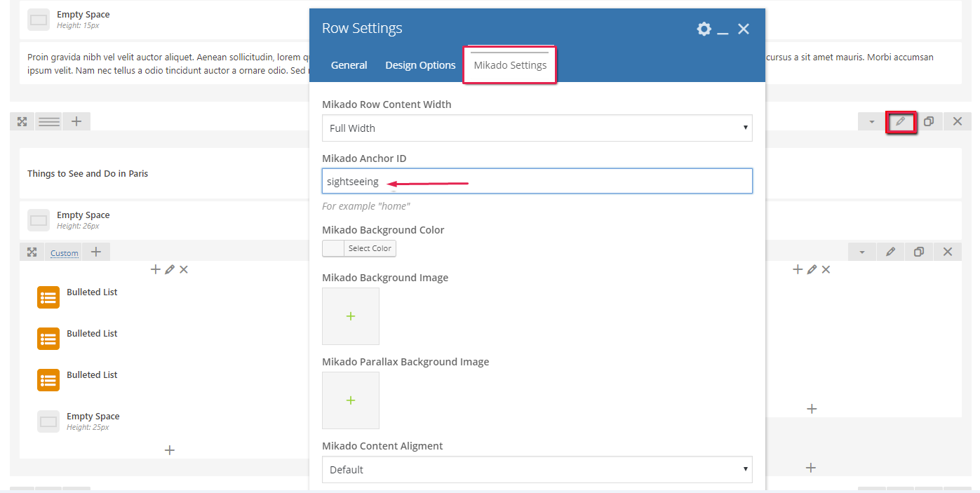Open the Design Options tab
Viewport: 980px width, 493px height.
tap(420, 65)
